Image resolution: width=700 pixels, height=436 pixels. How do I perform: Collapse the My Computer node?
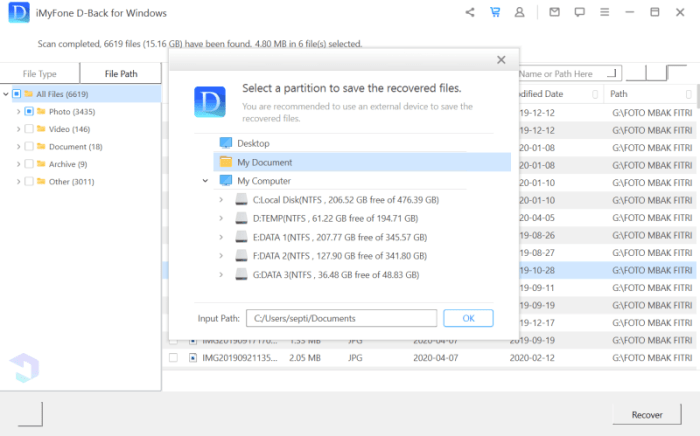coord(205,181)
